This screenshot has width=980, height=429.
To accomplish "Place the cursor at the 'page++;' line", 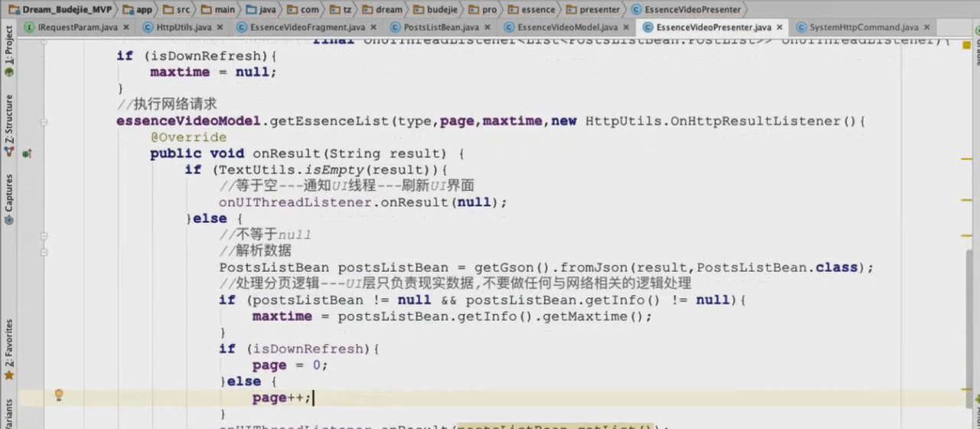I will coord(283,398).
